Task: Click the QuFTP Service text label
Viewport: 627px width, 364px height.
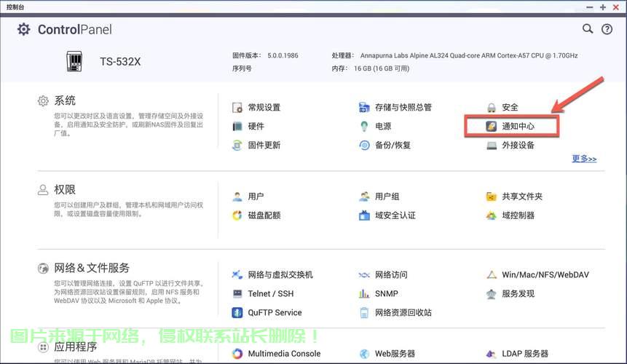Action: [x=275, y=312]
